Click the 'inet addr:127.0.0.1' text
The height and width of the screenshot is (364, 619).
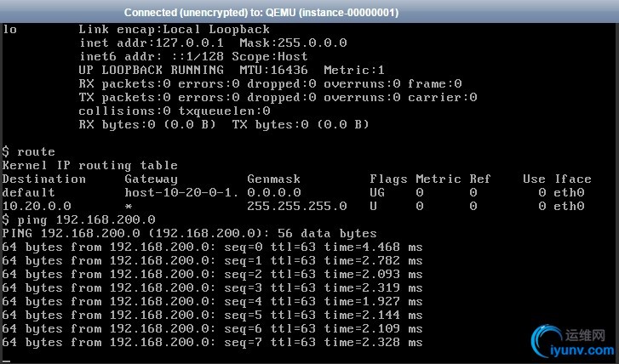(152, 43)
